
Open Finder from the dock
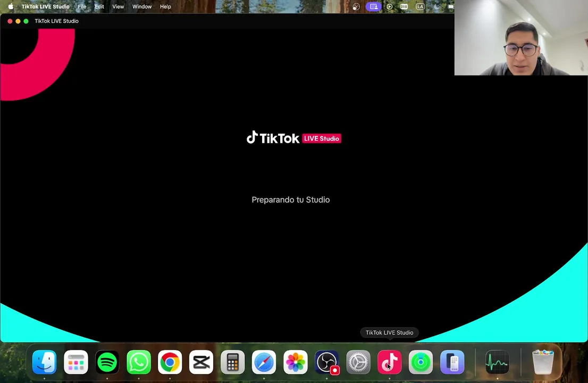pyautogui.click(x=44, y=362)
